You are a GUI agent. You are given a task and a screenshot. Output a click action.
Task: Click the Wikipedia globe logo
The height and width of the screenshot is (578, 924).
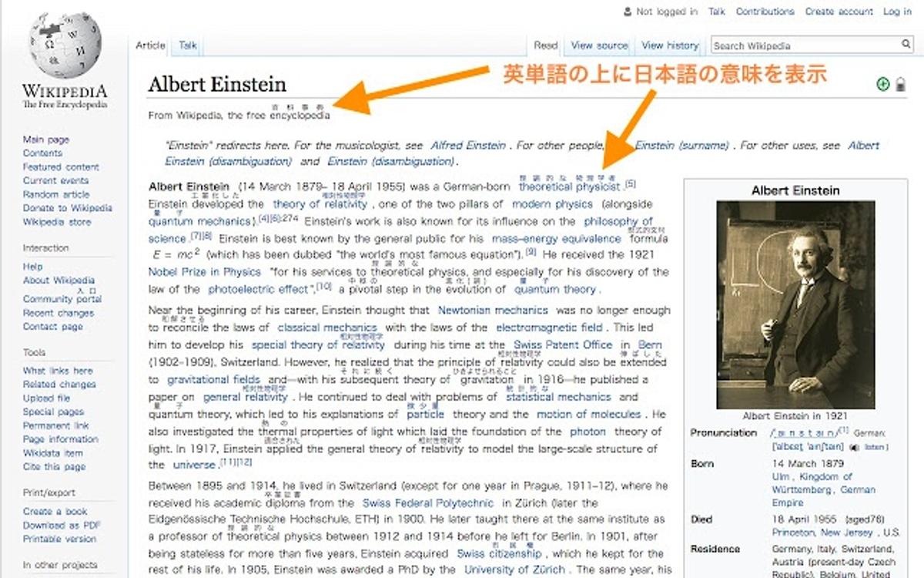65,45
